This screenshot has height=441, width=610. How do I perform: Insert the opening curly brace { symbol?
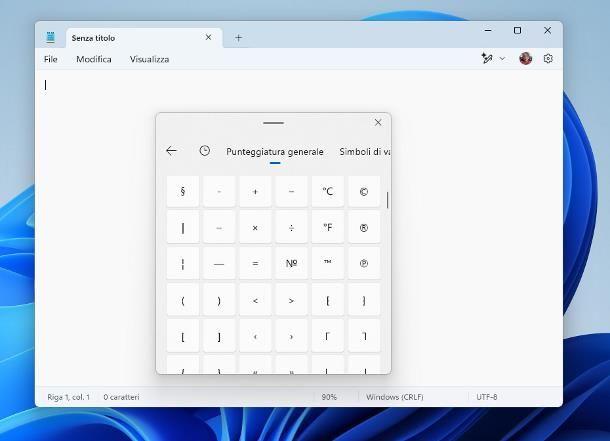point(328,300)
